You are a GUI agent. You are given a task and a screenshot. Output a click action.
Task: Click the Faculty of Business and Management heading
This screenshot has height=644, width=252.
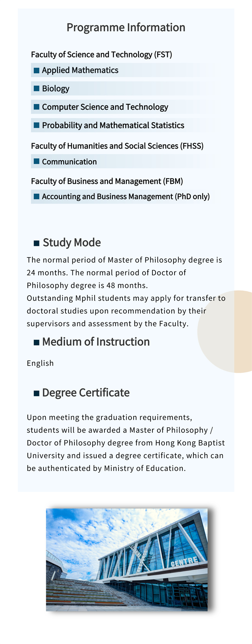click(107, 181)
